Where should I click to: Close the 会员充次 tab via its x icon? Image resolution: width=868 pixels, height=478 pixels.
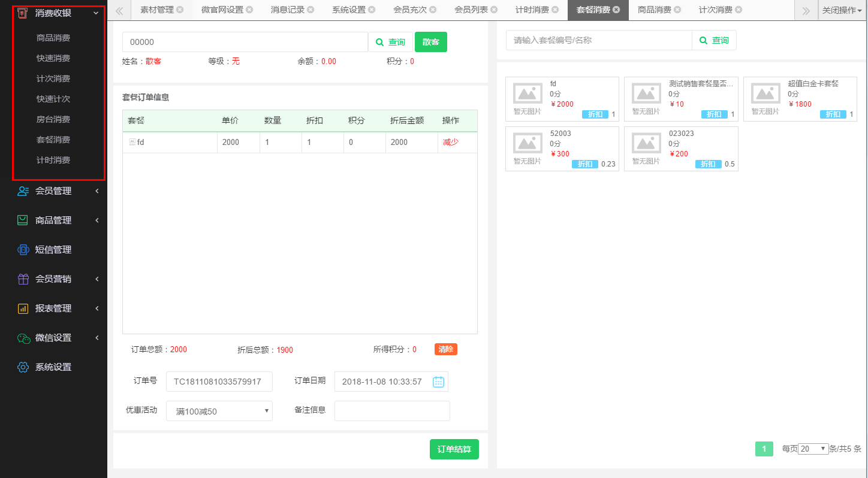tap(433, 10)
